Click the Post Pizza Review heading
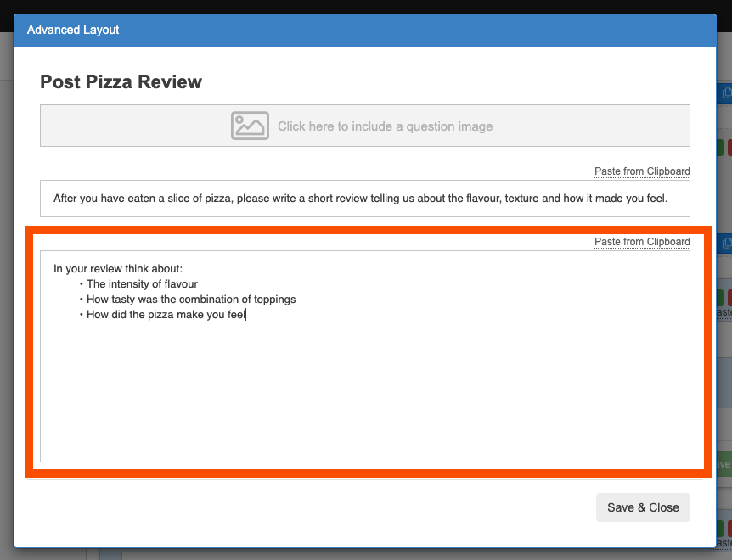 coord(121,82)
